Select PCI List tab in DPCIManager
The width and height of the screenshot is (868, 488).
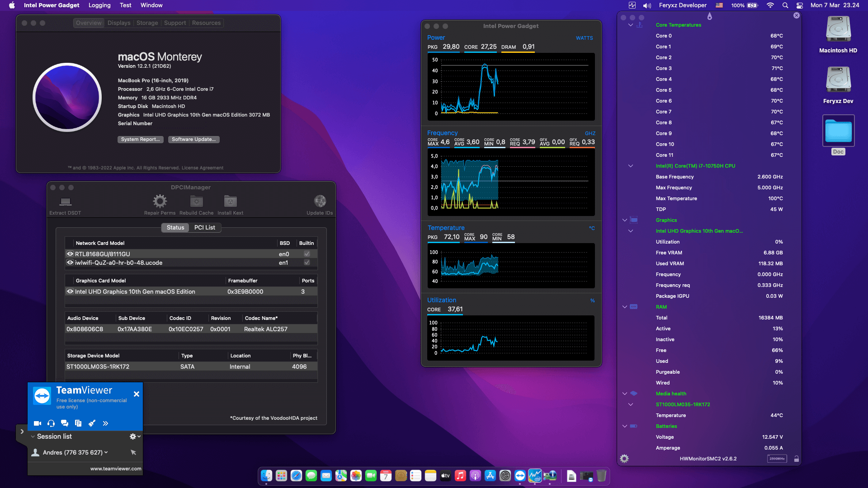205,228
